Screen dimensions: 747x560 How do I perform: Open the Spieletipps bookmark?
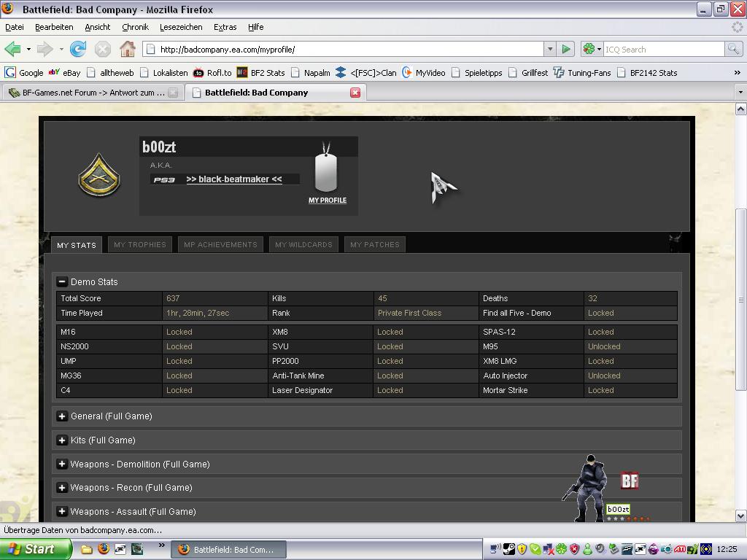tap(477, 73)
